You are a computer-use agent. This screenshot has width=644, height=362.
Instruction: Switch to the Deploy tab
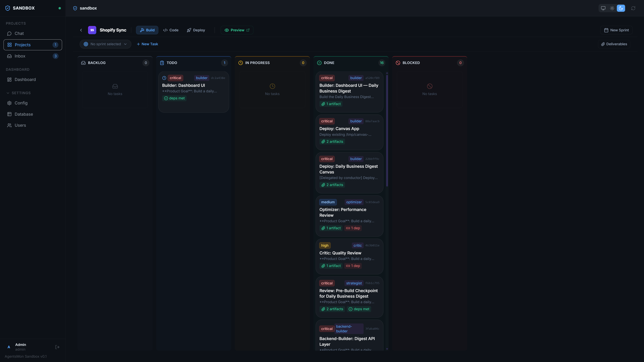tap(196, 30)
